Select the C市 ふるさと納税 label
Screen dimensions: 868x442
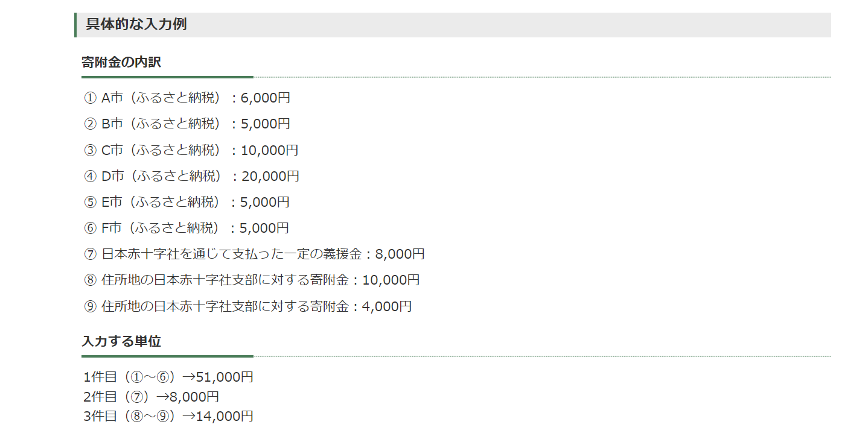click(x=163, y=150)
